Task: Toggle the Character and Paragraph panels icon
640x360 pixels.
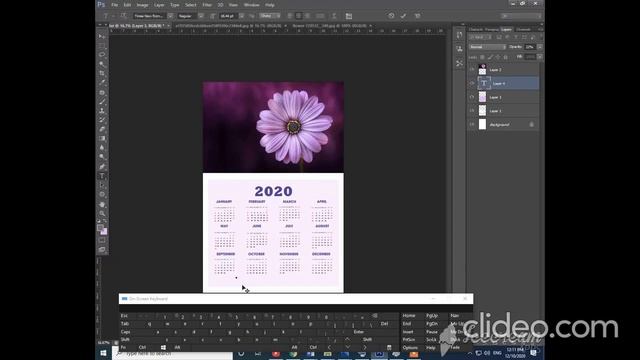Action: [x=349, y=16]
